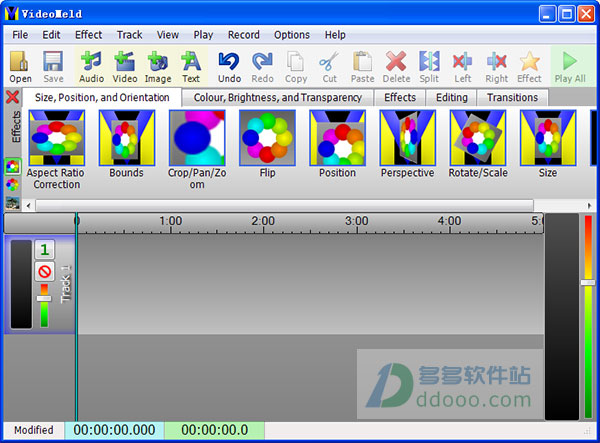Click the Save toolbar icon
This screenshot has width=600, height=443.
tap(53, 67)
